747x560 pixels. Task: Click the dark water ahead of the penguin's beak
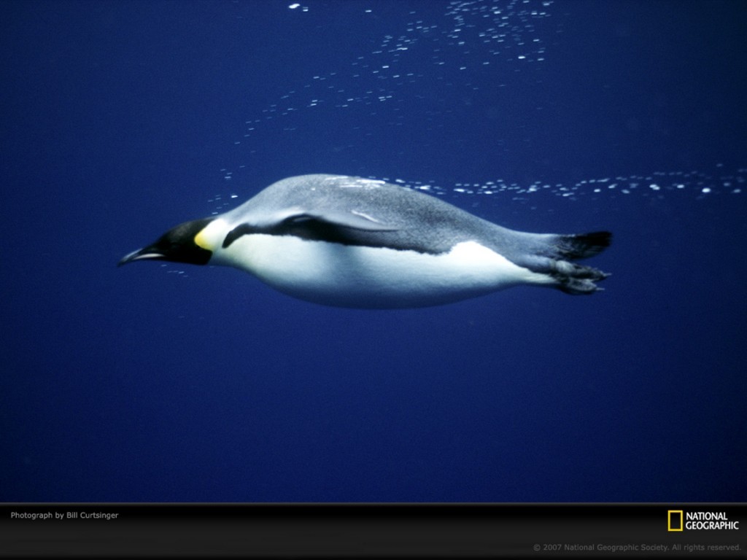[x=58, y=259]
